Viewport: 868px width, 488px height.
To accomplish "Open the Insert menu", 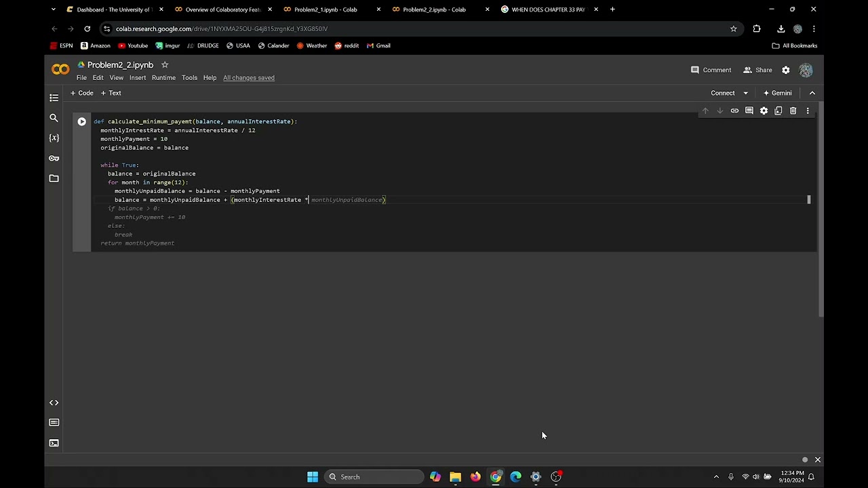I will (x=138, y=78).
